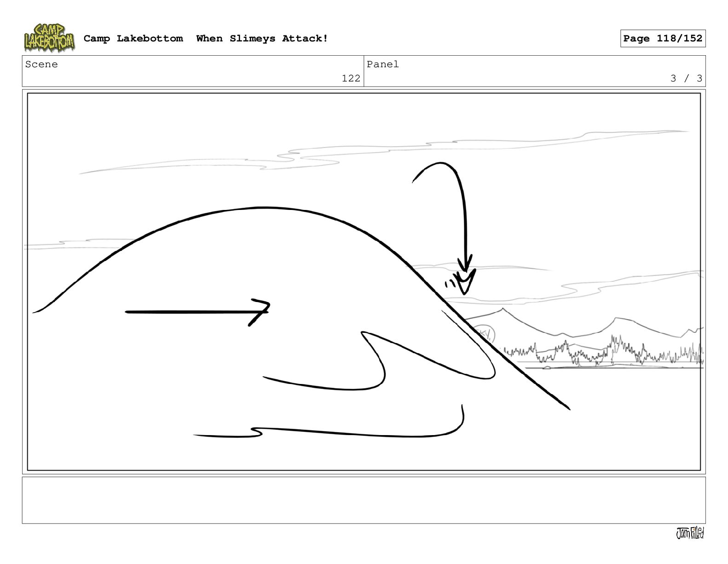
Task: Click the 'Panel' label
Action: click(x=382, y=64)
